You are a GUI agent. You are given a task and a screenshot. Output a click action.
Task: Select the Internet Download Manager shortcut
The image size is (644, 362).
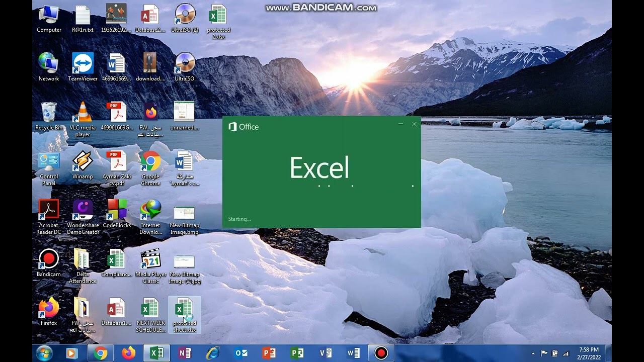click(x=150, y=217)
